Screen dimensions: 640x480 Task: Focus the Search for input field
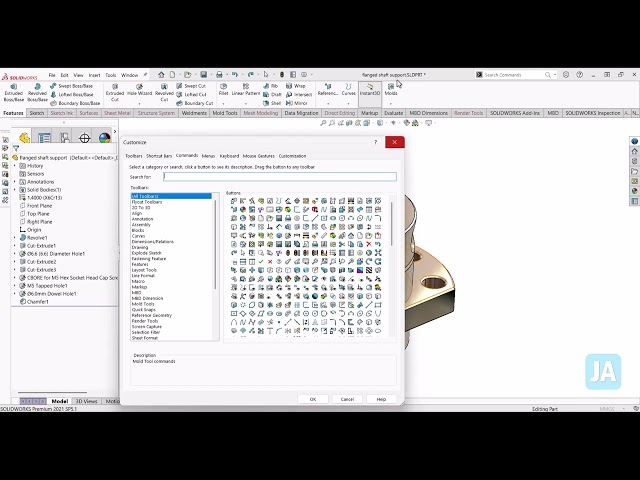[280, 177]
